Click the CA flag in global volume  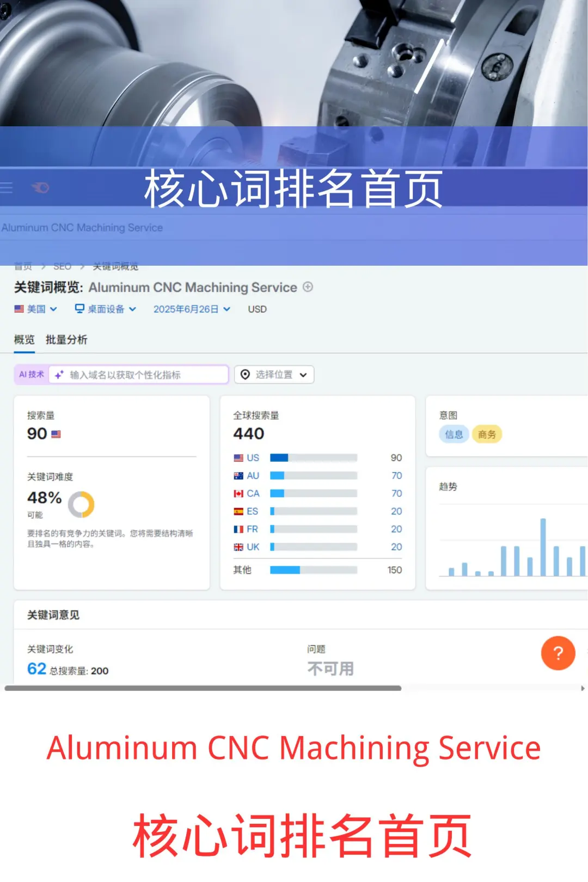tap(238, 494)
